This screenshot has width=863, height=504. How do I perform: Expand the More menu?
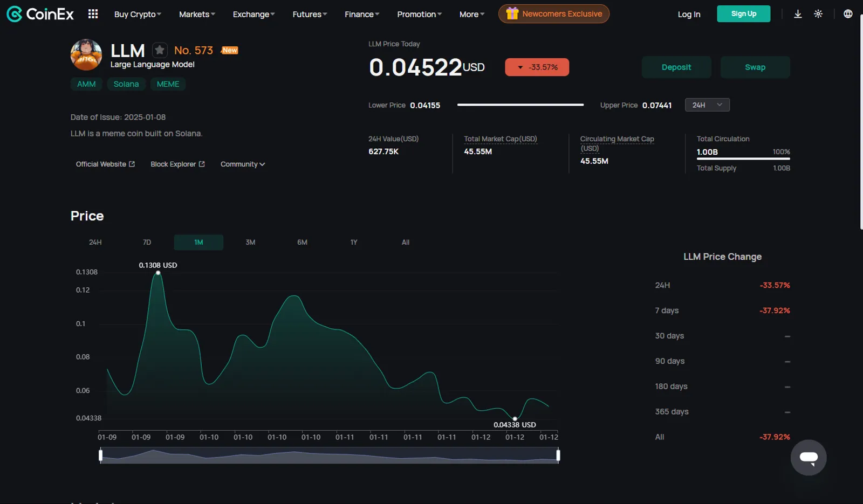pos(472,15)
